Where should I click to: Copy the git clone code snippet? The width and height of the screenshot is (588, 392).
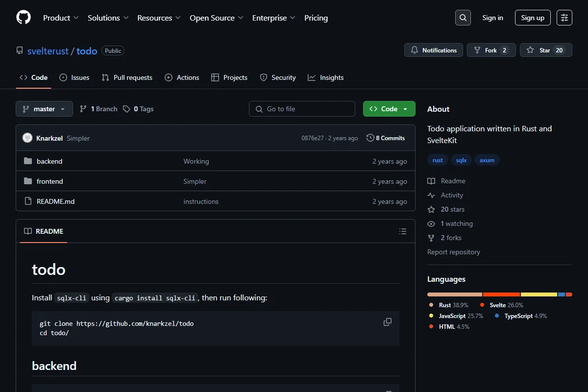coord(388,322)
